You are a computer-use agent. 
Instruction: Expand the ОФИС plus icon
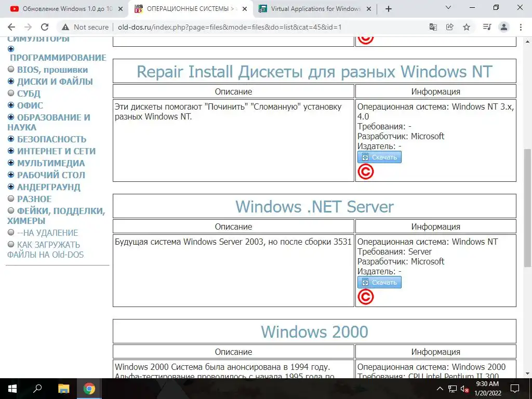[x=11, y=105]
